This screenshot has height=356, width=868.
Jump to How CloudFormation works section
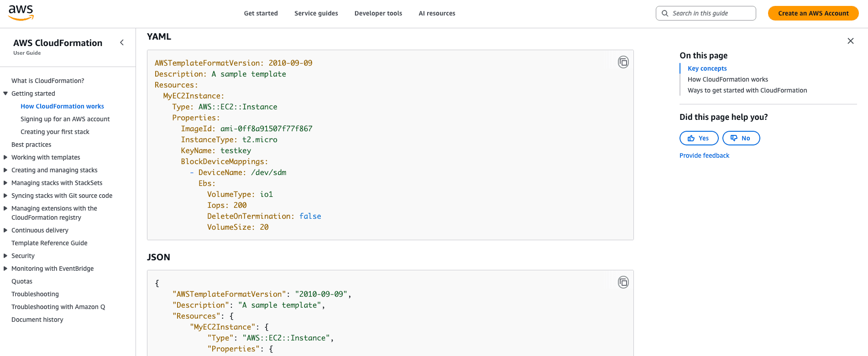point(727,79)
